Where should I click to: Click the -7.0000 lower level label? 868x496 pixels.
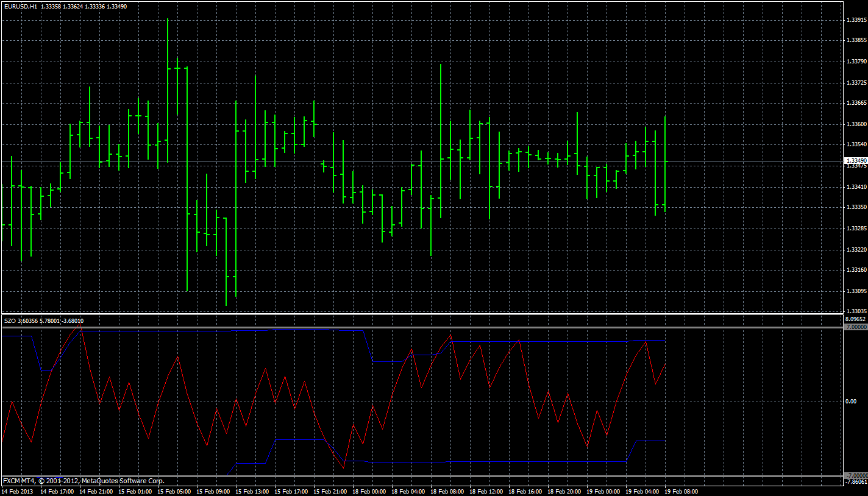(856, 475)
